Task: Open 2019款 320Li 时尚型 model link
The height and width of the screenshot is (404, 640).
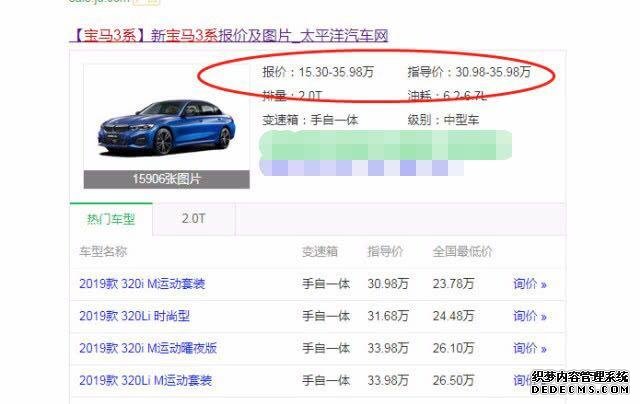Action: [x=135, y=316]
